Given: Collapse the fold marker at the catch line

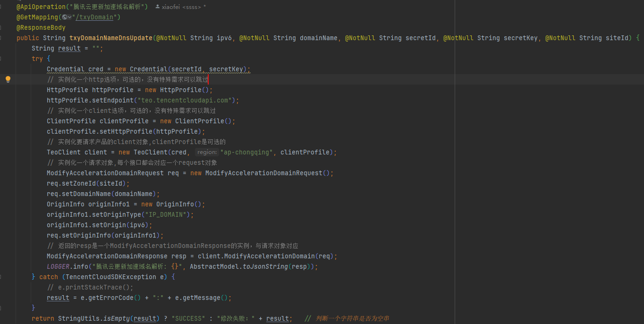Looking at the screenshot, I should click(x=1, y=277).
